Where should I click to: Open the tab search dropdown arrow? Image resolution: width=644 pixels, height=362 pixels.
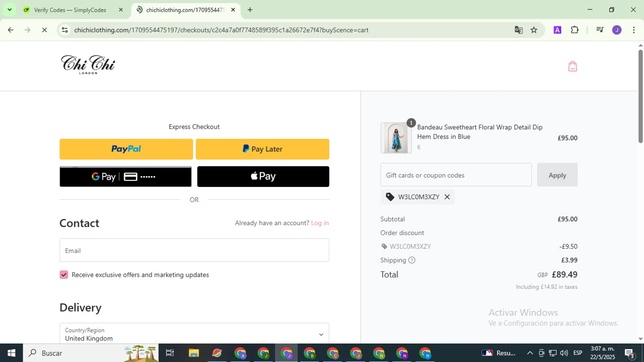(x=9, y=9)
